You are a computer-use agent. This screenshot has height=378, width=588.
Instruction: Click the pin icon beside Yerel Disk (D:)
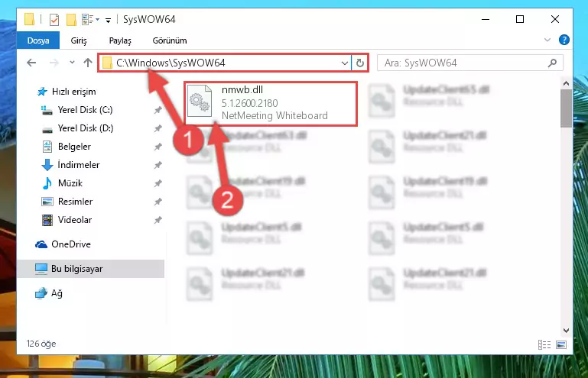click(158, 128)
